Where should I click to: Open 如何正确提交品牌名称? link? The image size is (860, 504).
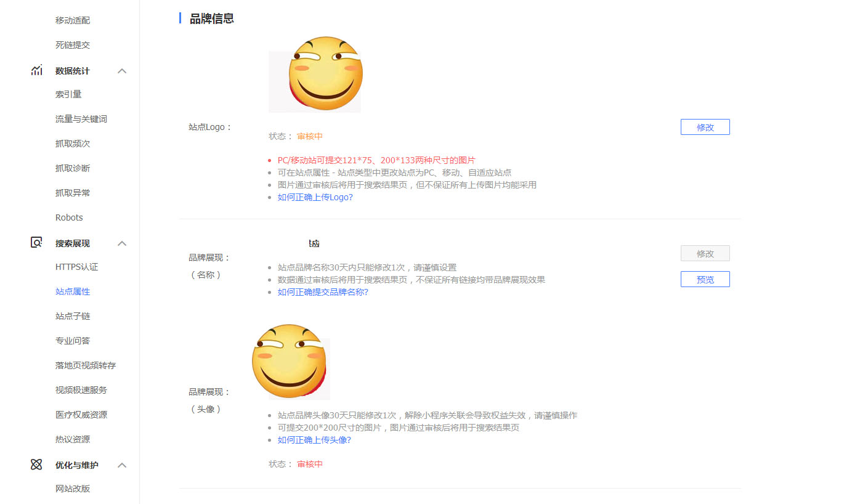click(x=323, y=292)
